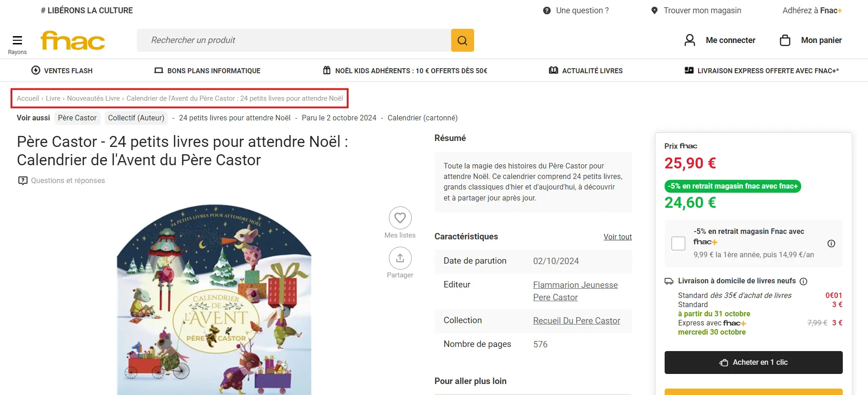
Task: Open Pere Castor editor link
Action: [x=555, y=297]
